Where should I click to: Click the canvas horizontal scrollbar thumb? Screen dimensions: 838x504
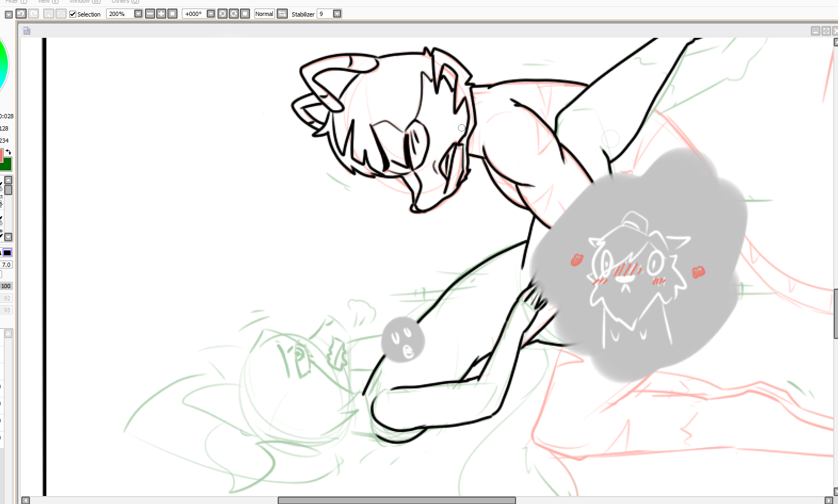point(397,500)
